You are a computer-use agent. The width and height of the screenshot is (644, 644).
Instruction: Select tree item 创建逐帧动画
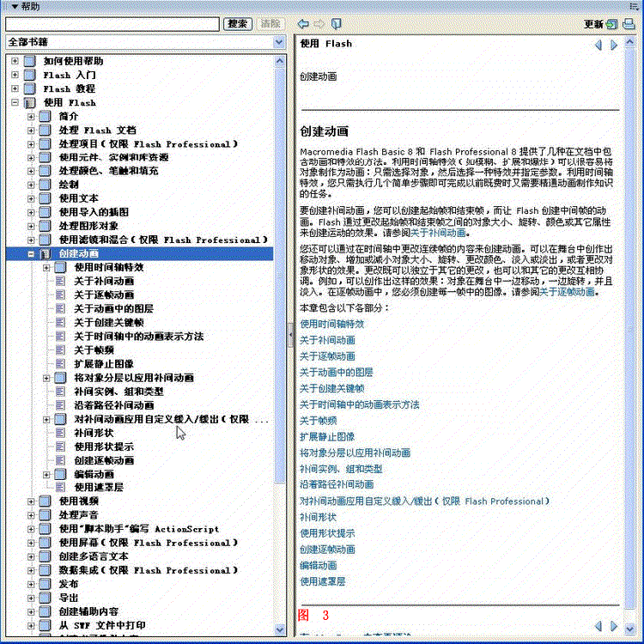tap(104, 460)
